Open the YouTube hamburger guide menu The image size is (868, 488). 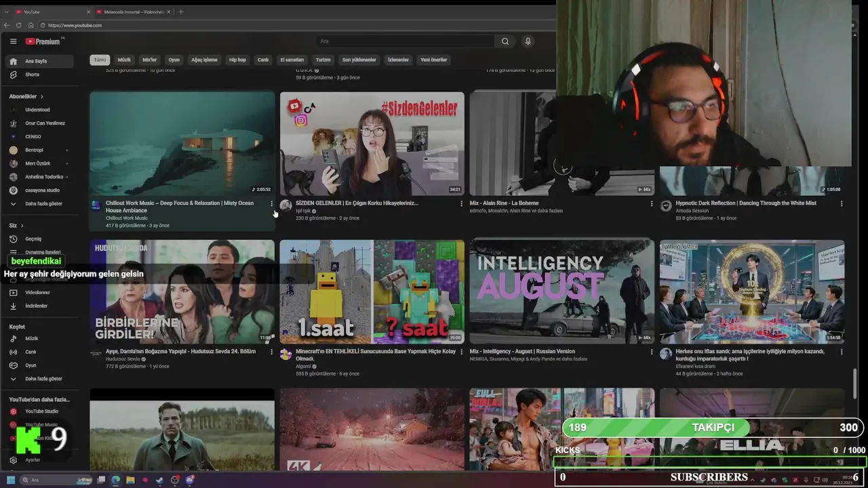(13, 41)
